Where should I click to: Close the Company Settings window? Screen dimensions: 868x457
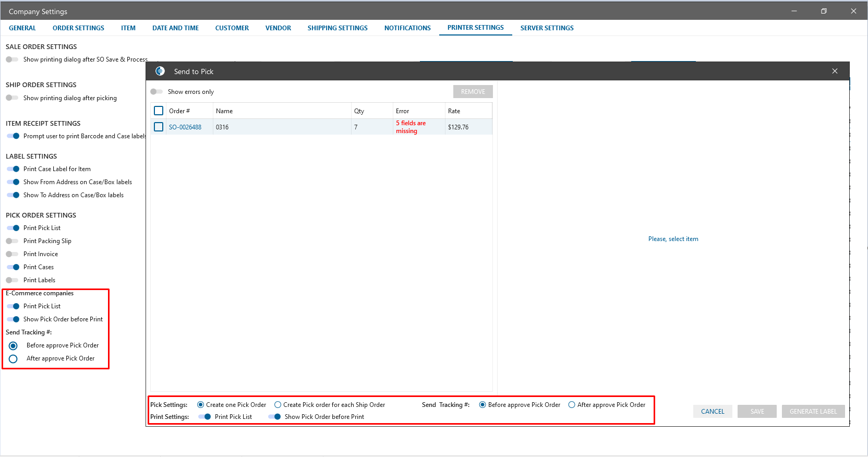[x=853, y=11]
